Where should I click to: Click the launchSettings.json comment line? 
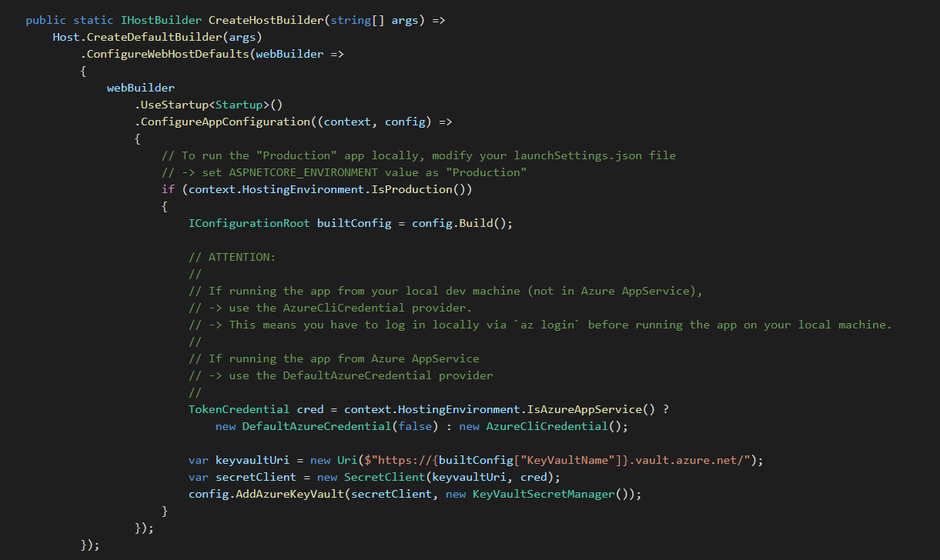pos(418,155)
